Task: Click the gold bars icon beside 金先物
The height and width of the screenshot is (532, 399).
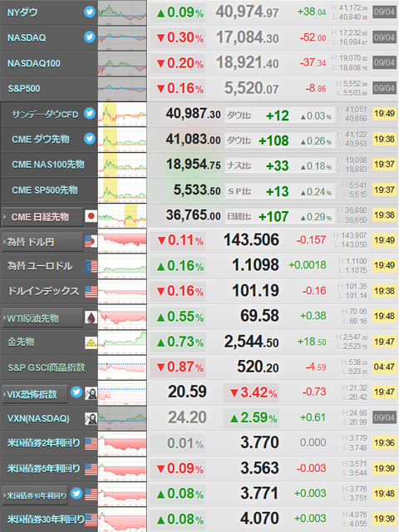Action: 91,342
